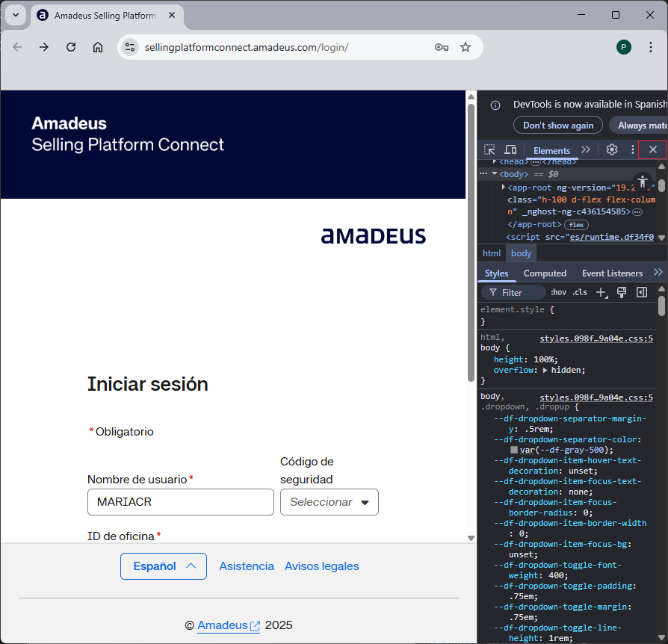Open the Código de seguridad Seleccionar dropdown

coord(330,502)
